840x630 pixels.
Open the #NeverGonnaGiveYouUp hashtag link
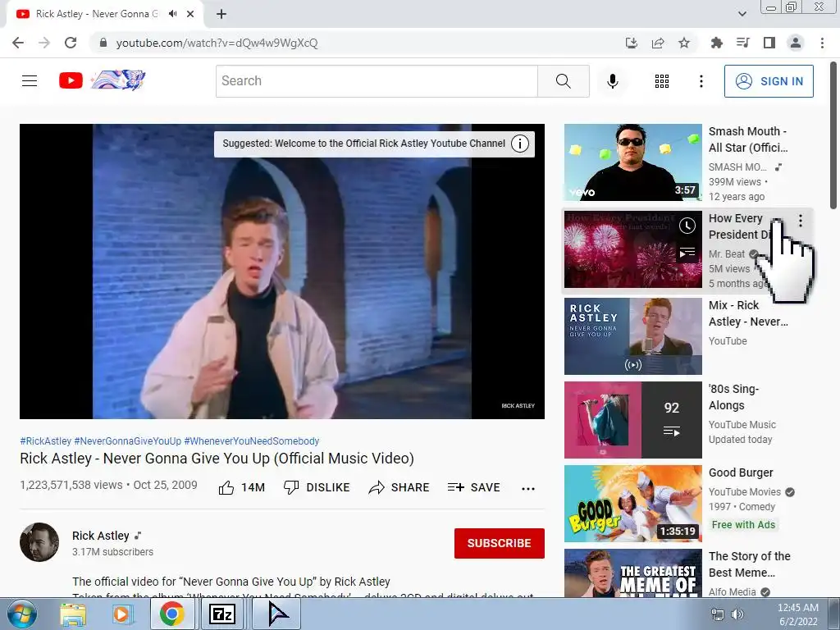tap(128, 441)
